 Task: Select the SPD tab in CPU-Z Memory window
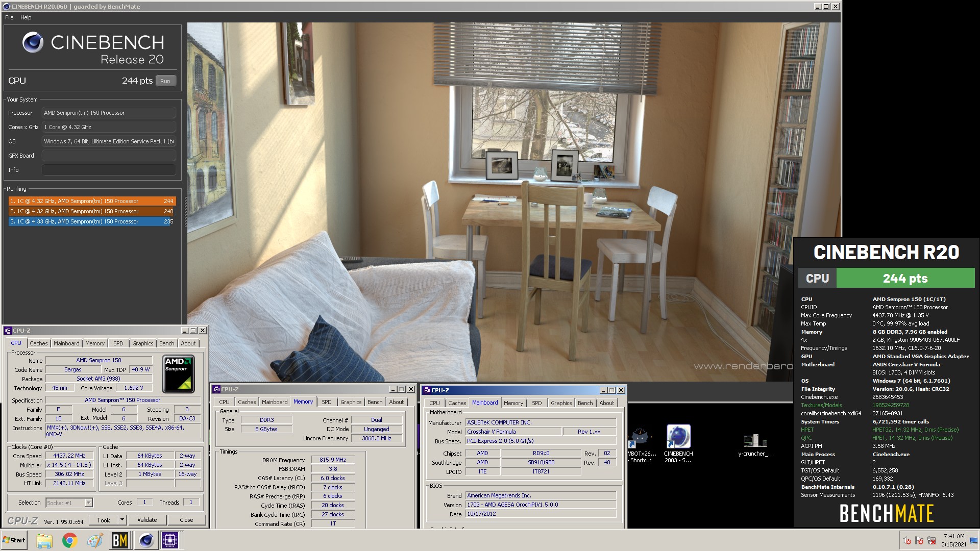(326, 402)
